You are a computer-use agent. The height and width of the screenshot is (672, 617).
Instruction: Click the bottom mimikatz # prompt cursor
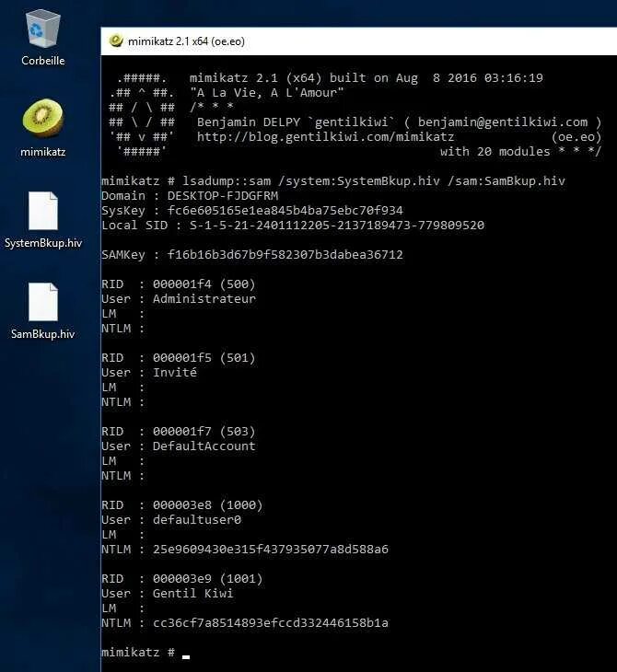pos(186,656)
